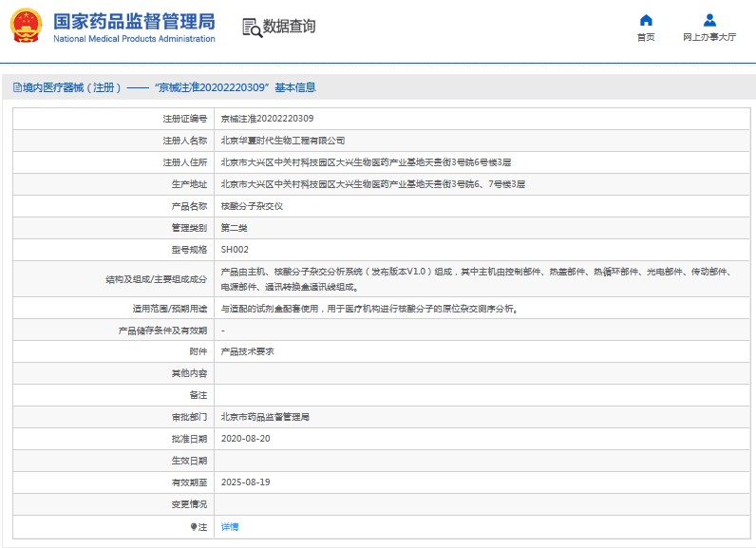
Task: Click the 首页 label
Action: 646,37
